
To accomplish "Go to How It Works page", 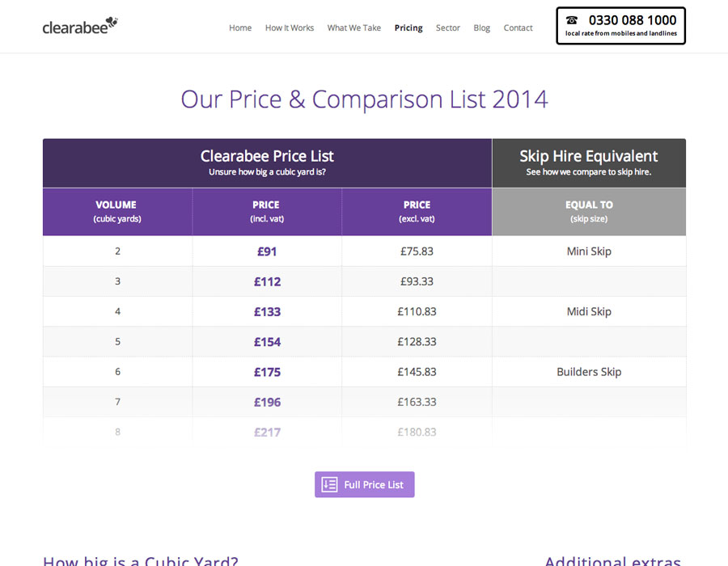I will [x=290, y=27].
